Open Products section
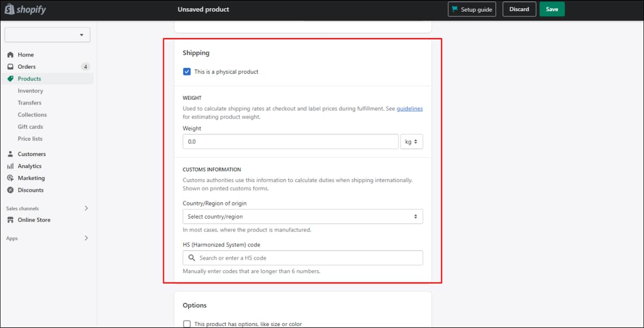Screen dimensions: 644x328 [x=30, y=79]
